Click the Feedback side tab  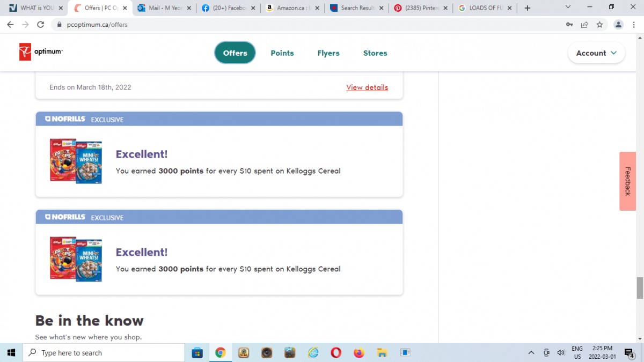click(627, 181)
